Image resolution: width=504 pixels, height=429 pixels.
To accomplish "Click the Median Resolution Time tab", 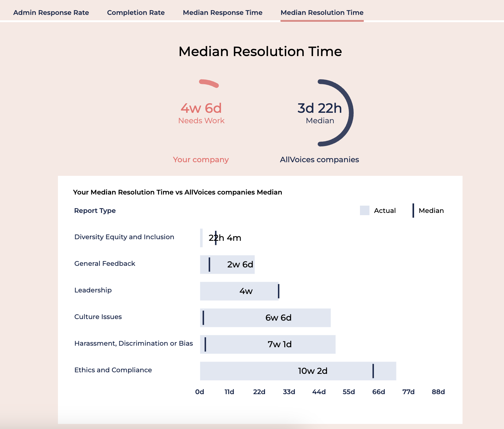I will (x=322, y=13).
